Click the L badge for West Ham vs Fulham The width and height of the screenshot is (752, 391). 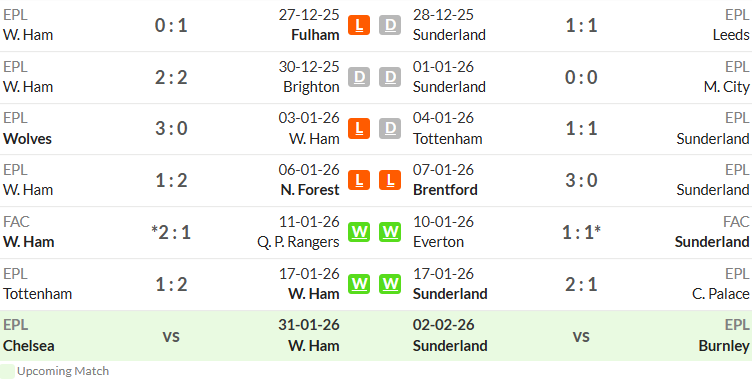pyautogui.click(x=359, y=25)
